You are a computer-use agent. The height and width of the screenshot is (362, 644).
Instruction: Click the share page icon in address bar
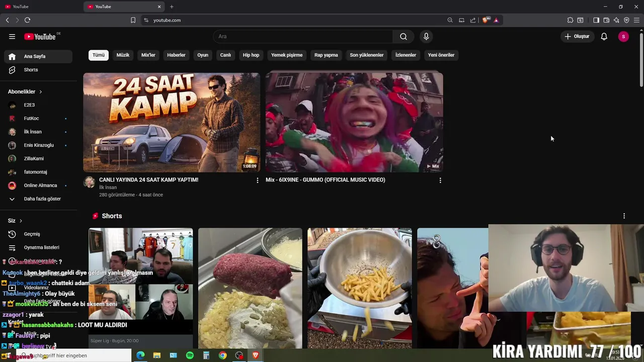[473, 20]
